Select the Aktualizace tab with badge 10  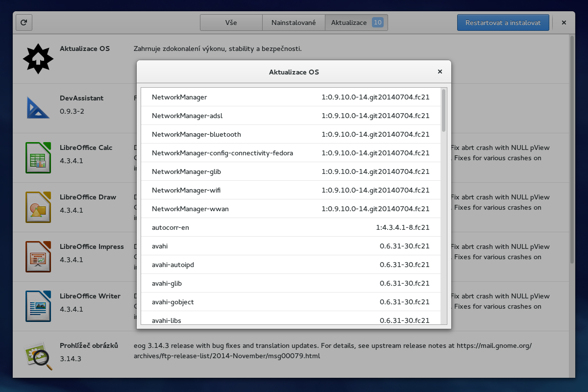click(x=356, y=22)
